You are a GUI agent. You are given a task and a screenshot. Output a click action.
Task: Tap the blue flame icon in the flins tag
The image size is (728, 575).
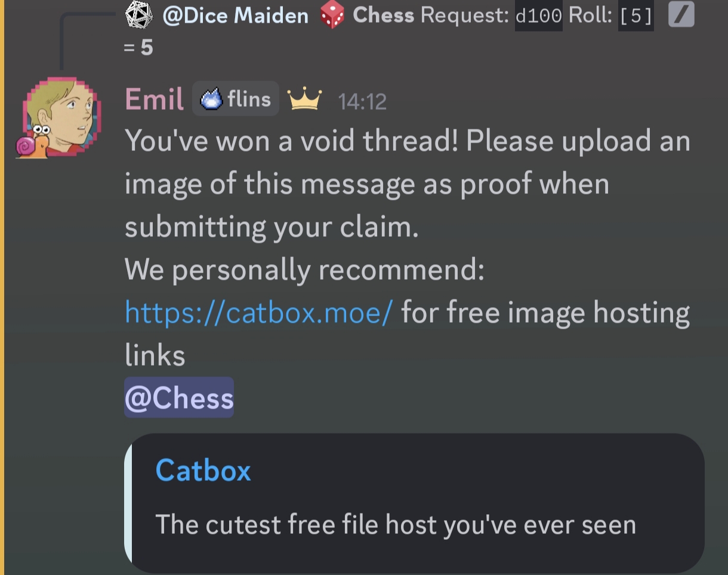(211, 99)
